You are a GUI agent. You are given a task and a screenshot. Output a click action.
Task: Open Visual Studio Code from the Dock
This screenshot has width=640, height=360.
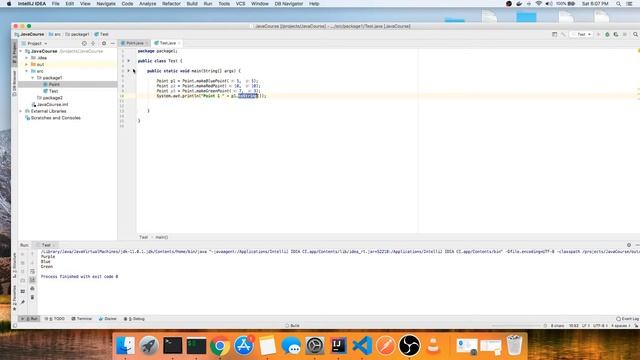point(362,346)
